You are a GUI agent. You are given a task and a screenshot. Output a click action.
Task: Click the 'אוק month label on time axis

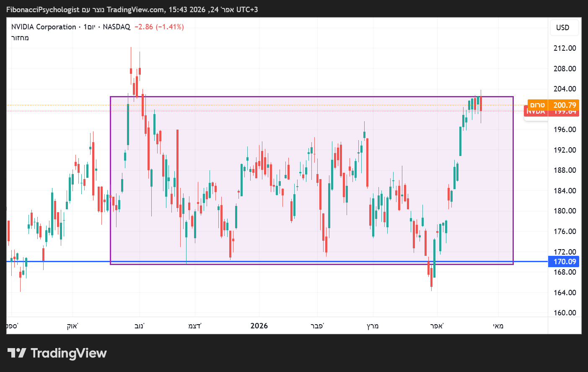(73, 326)
